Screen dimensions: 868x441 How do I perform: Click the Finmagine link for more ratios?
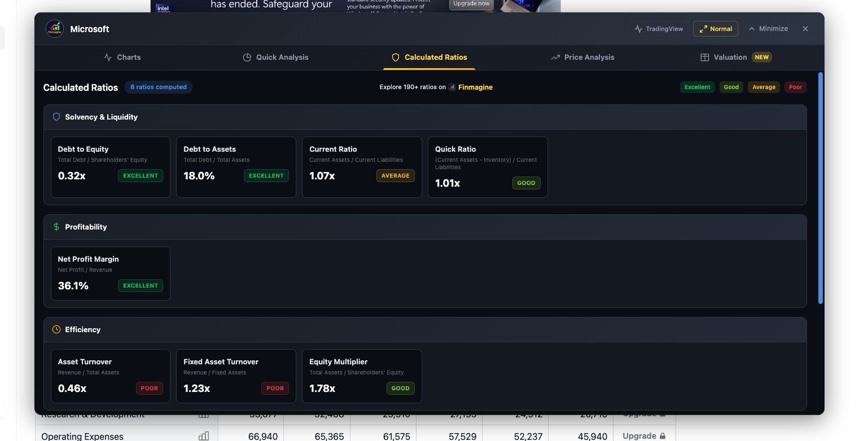[x=475, y=87]
